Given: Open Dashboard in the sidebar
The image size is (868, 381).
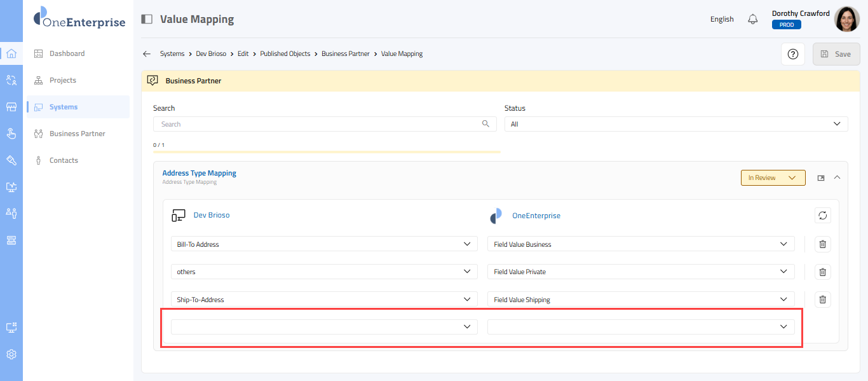Looking at the screenshot, I should click(x=67, y=53).
